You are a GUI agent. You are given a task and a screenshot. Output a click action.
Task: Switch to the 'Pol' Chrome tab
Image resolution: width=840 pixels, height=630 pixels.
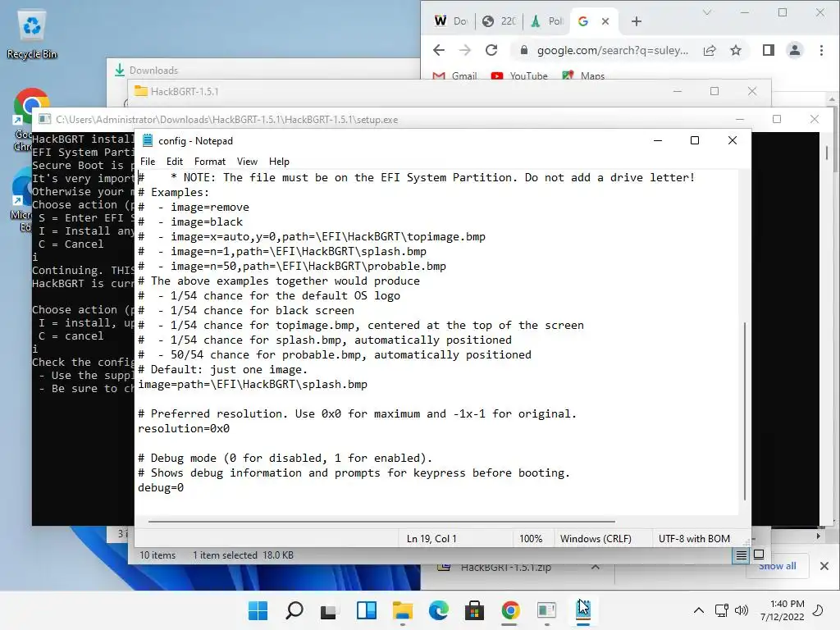pos(547,21)
